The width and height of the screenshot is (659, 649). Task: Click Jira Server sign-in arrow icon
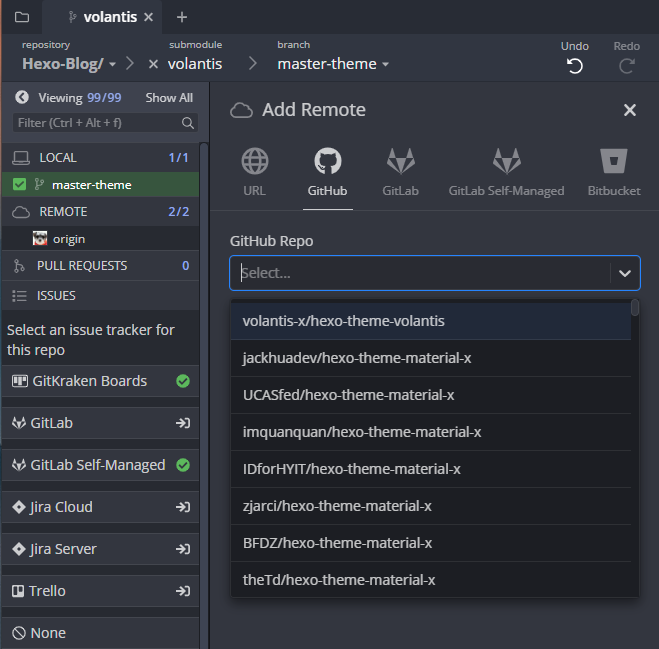point(183,549)
